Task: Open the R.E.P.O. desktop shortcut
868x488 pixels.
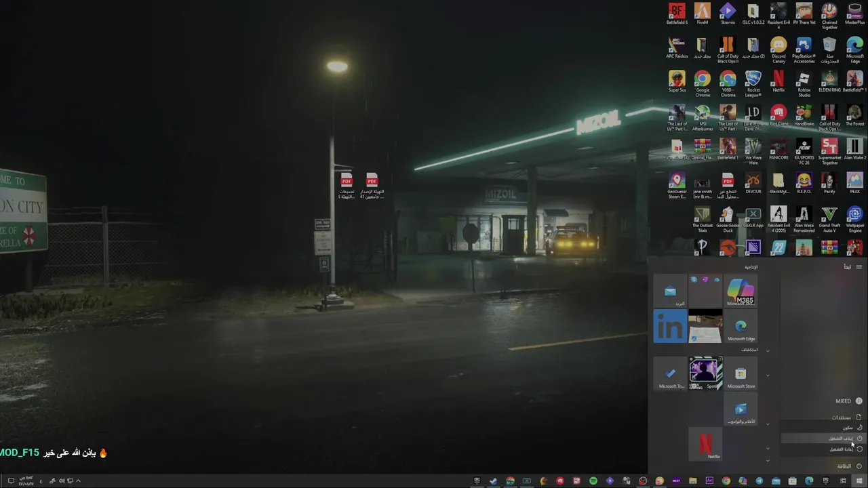Action: tap(804, 183)
